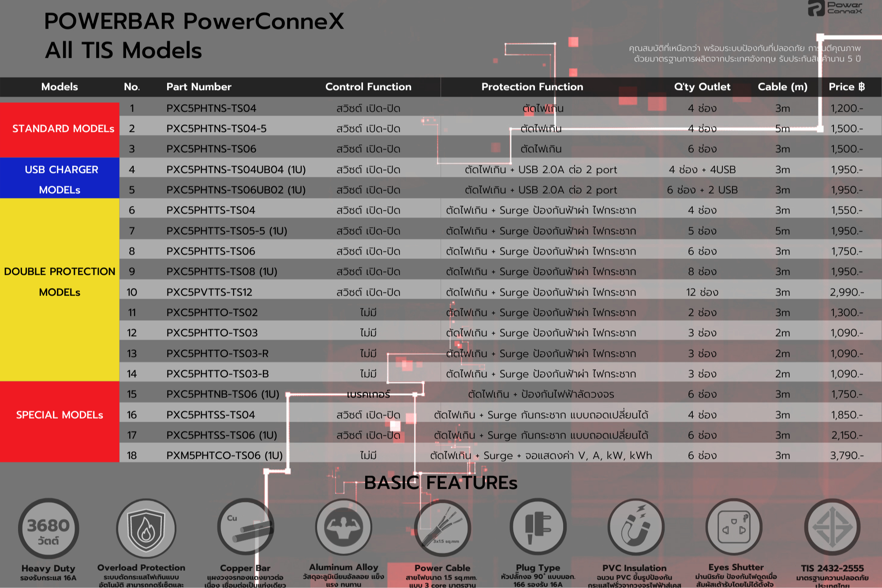Click the TIS 2432-2555 standard icon

pos(832,527)
